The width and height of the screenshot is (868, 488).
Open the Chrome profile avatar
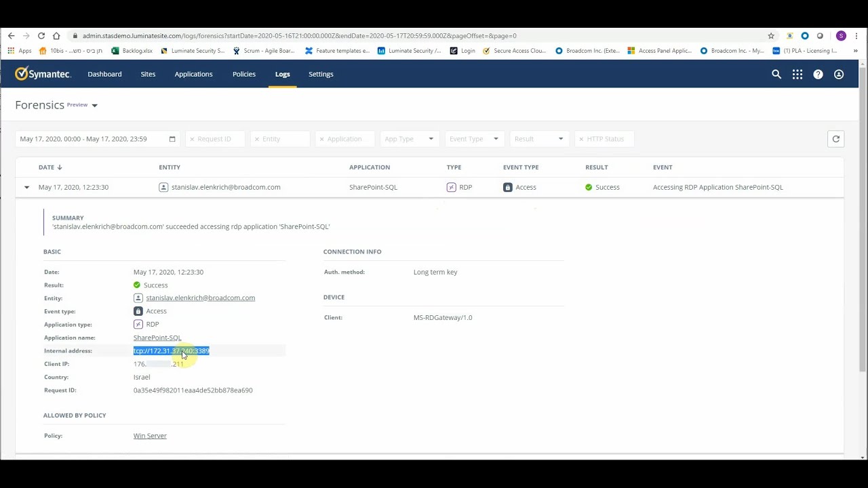pos(841,36)
